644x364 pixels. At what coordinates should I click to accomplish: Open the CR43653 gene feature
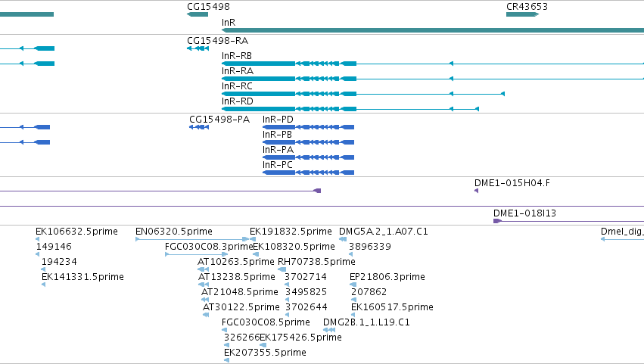pos(522,14)
